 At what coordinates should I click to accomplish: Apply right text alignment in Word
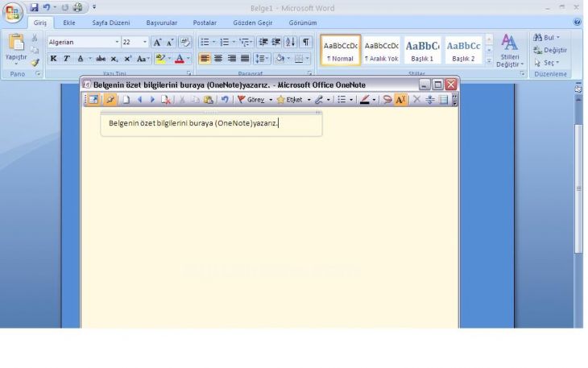pyautogui.click(x=232, y=59)
